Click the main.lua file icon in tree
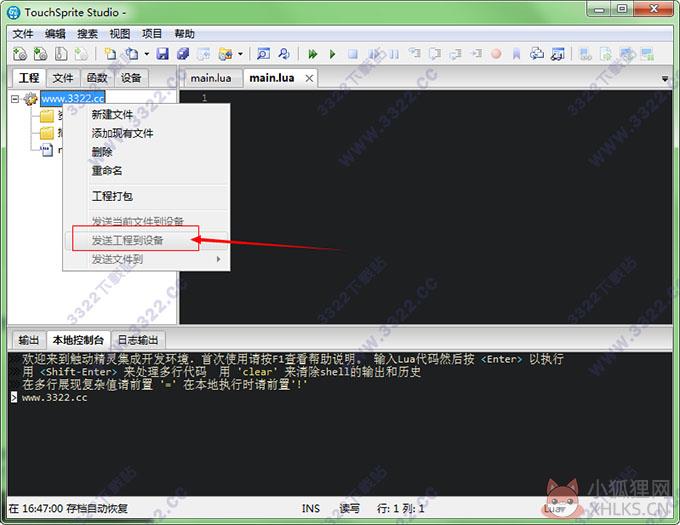 (x=46, y=150)
